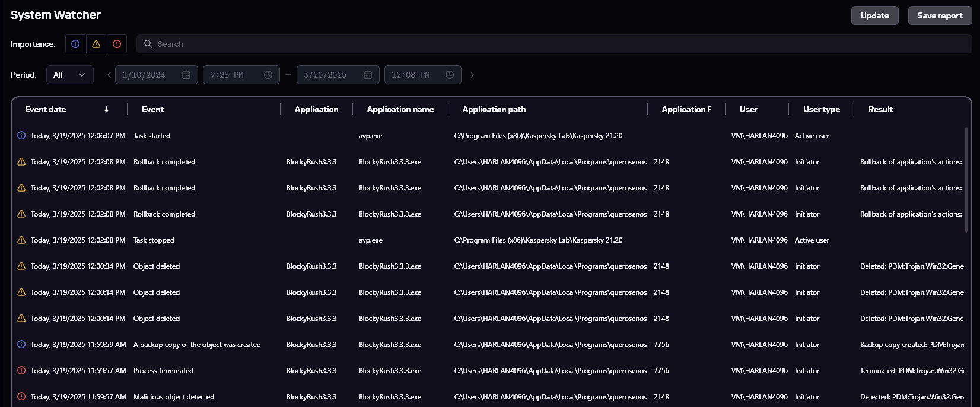The height and width of the screenshot is (407, 980).
Task: Click date 'Today, 3/19/2025 11:59:59 AM'
Action: point(78,345)
